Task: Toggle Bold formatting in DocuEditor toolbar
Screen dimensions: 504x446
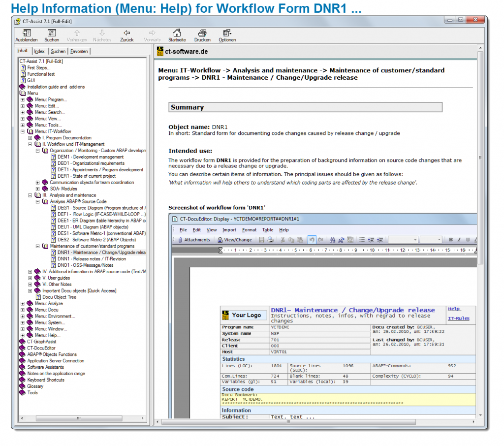Action: (x=451, y=240)
